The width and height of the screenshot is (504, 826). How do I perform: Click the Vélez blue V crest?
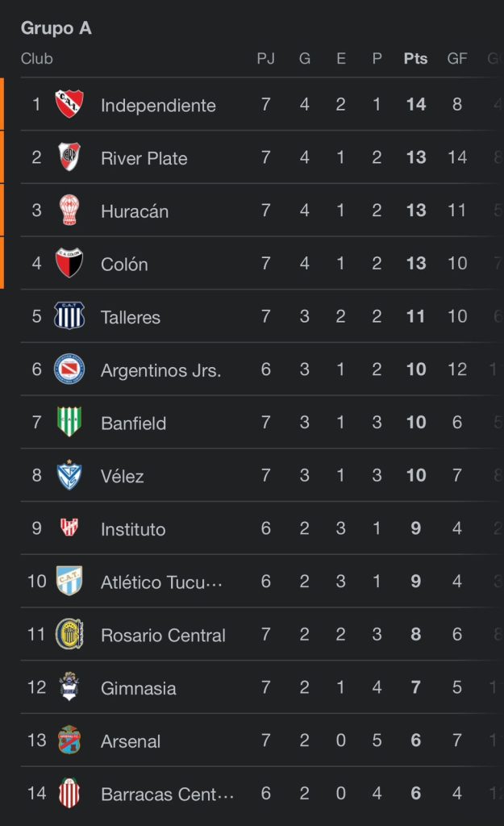coord(69,474)
